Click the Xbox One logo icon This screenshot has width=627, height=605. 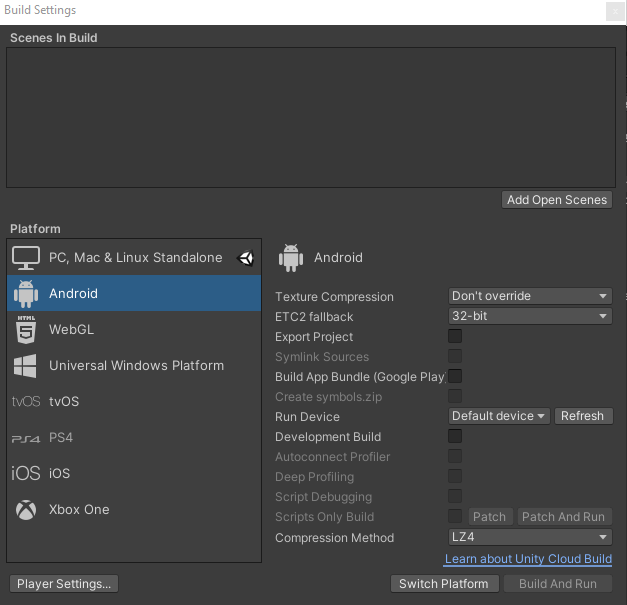(x=26, y=510)
